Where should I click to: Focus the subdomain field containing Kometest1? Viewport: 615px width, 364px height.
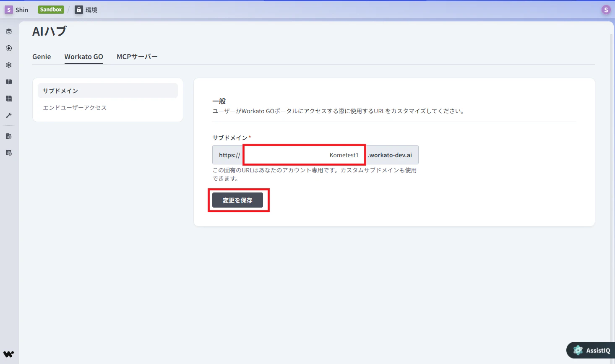point(305,155)
